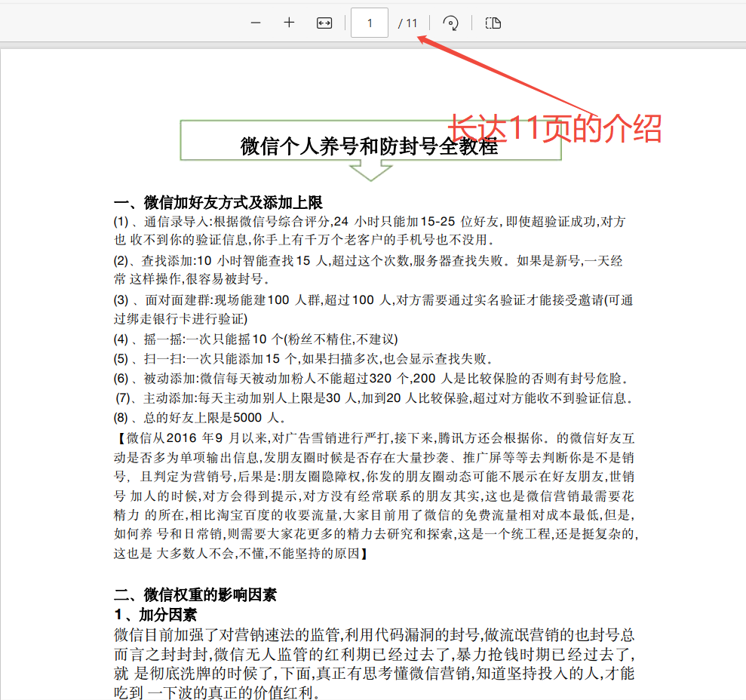Click the fit-to-width icon
746x700 pixels.
(x=324, y=23)
